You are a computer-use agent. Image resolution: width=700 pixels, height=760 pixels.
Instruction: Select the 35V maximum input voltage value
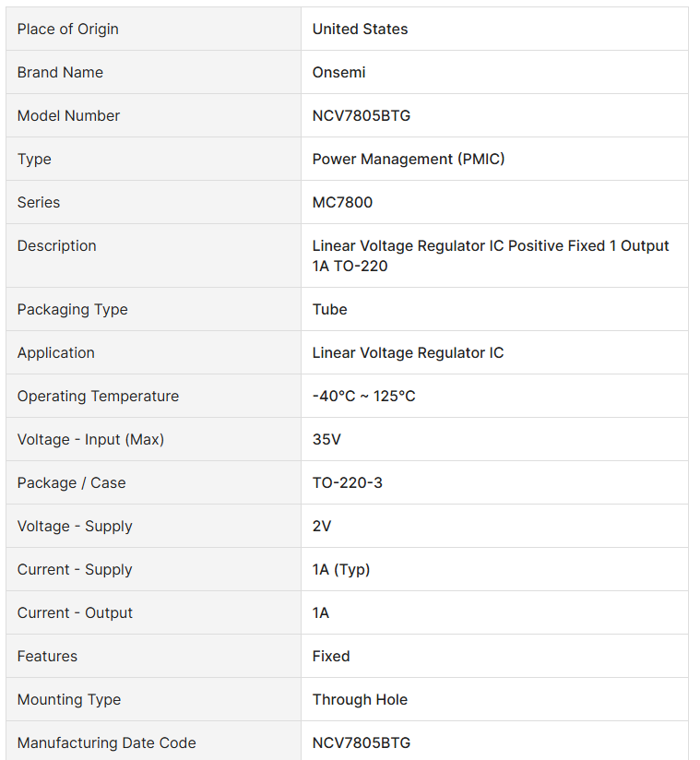pyautogui.click(x=326, y=440)
